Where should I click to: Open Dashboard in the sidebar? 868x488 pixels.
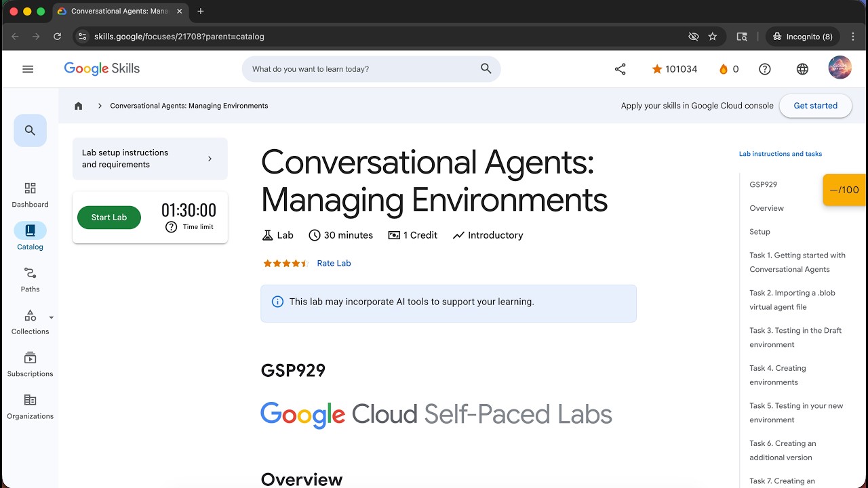[30, 195]
